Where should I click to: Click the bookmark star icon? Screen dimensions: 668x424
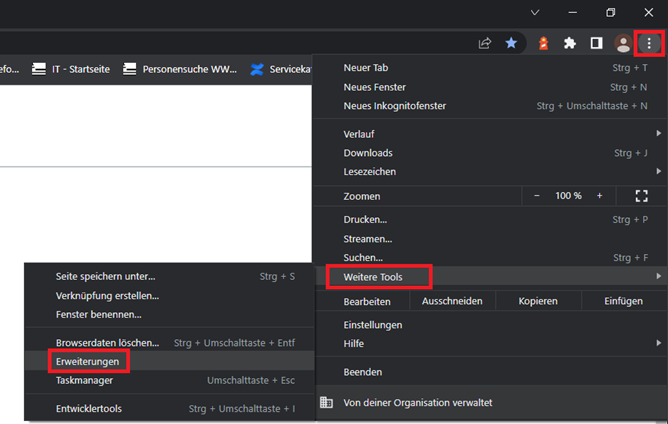(511, 43)
